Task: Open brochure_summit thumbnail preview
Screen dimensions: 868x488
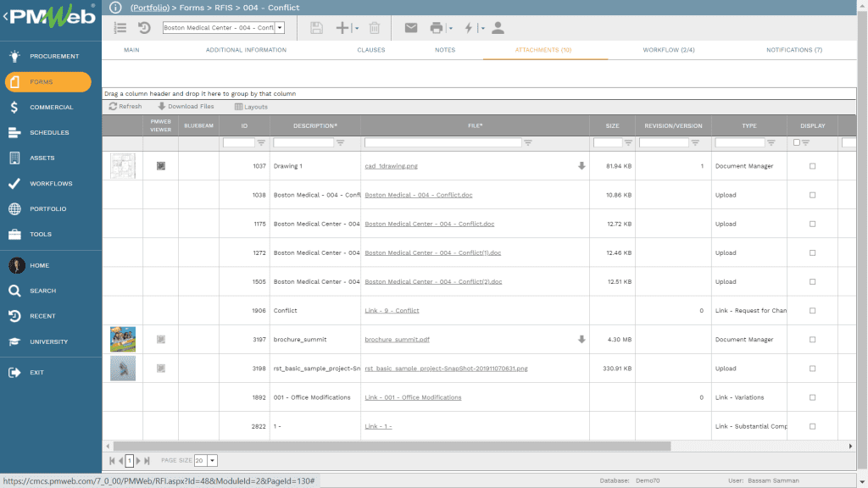Action: [123, 340]
